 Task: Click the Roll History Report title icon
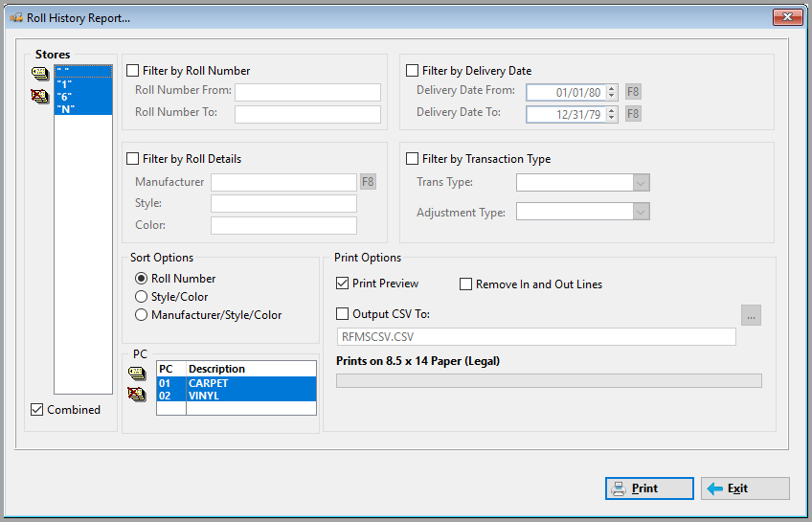coord(16,17)
